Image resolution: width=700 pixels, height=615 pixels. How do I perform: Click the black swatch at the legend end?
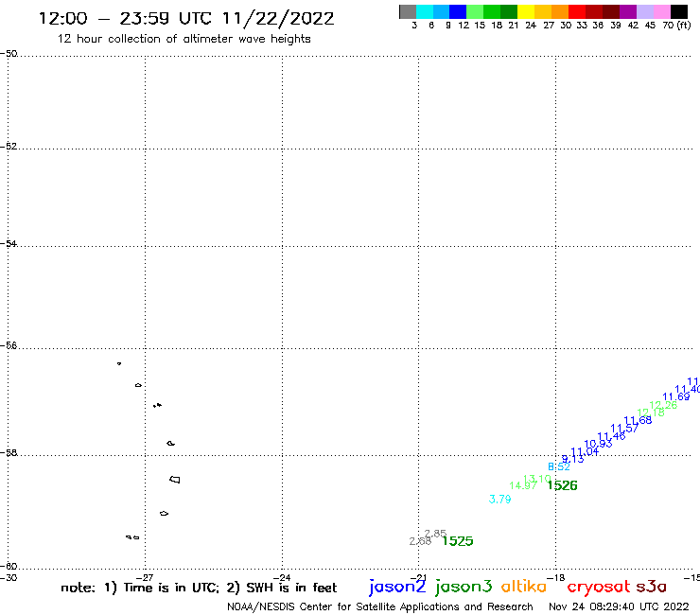pos(678,12)
